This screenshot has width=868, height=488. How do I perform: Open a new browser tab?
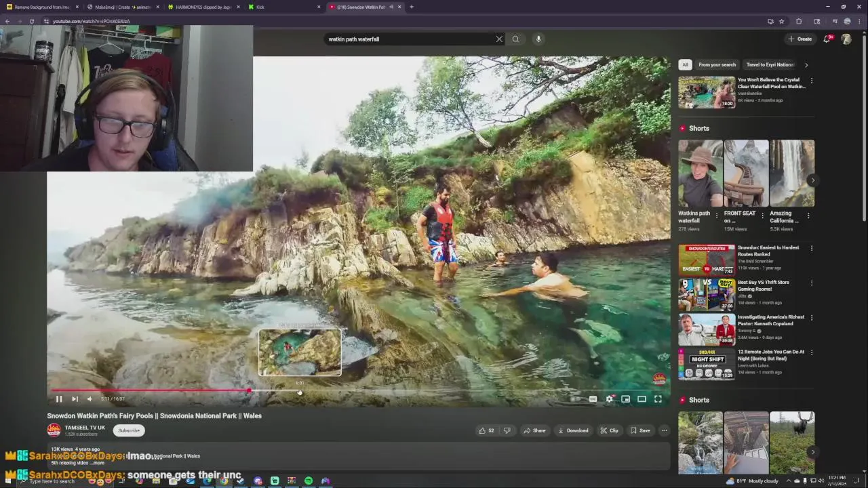412,7
